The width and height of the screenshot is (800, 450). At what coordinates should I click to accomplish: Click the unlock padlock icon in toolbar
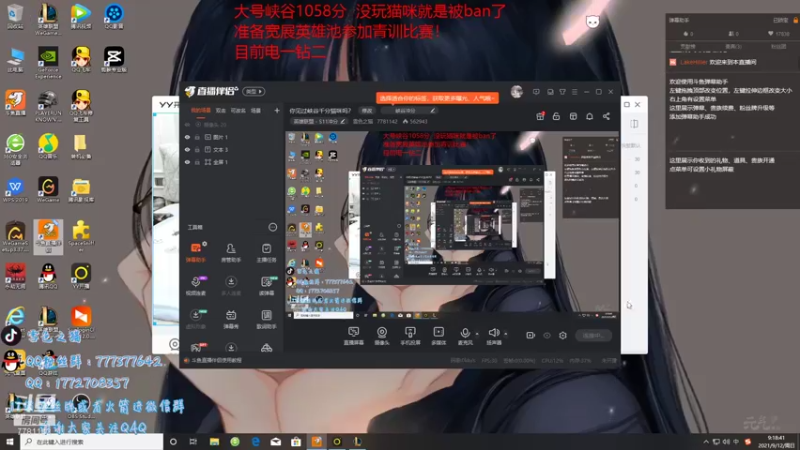[556, 116]
